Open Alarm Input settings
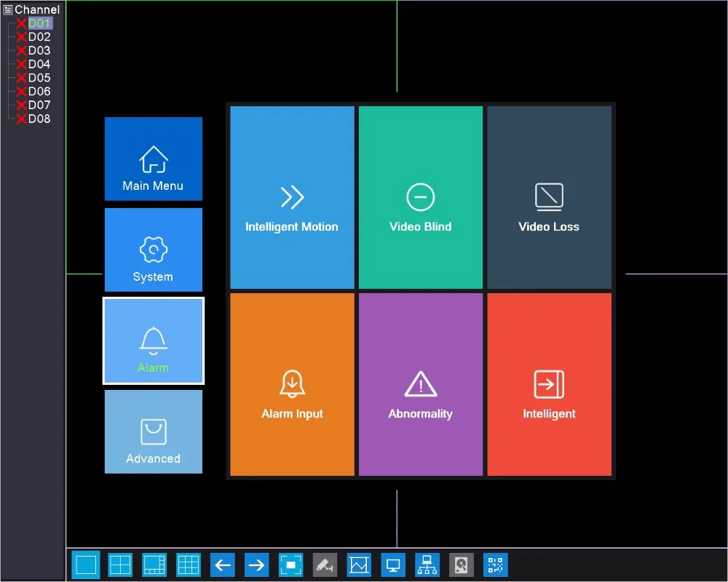 coord(292,384)
